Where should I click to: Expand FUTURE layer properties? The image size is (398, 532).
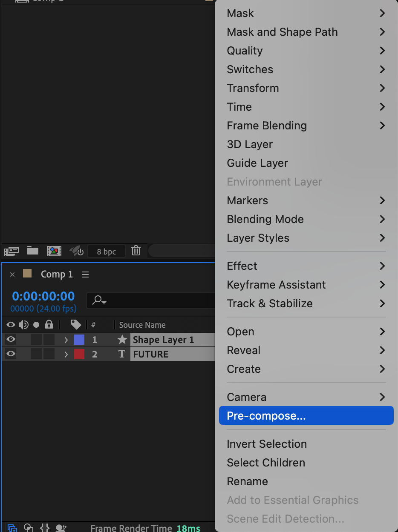click(66, 354)
